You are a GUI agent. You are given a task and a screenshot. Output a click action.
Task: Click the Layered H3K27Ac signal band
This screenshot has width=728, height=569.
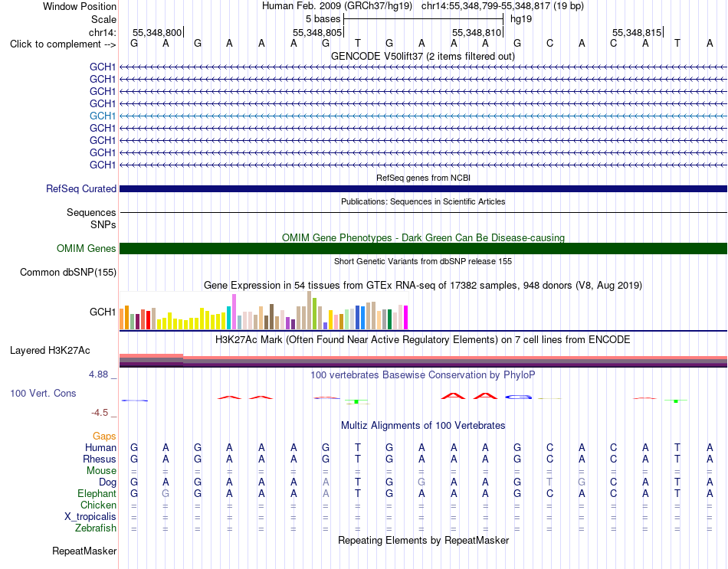(423, 361)
